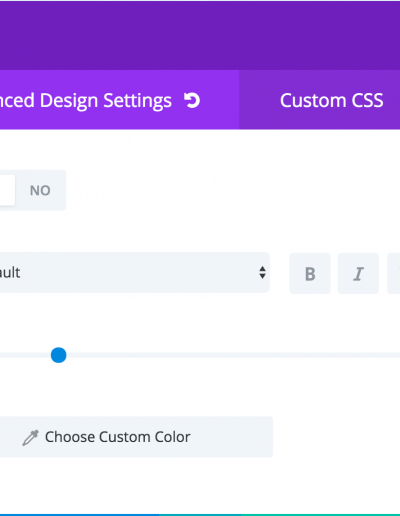The width and height of the screenshot is (400, 516).
Task: Click the teal-green bottom bar button segment
Action: [x=321, y=515]
